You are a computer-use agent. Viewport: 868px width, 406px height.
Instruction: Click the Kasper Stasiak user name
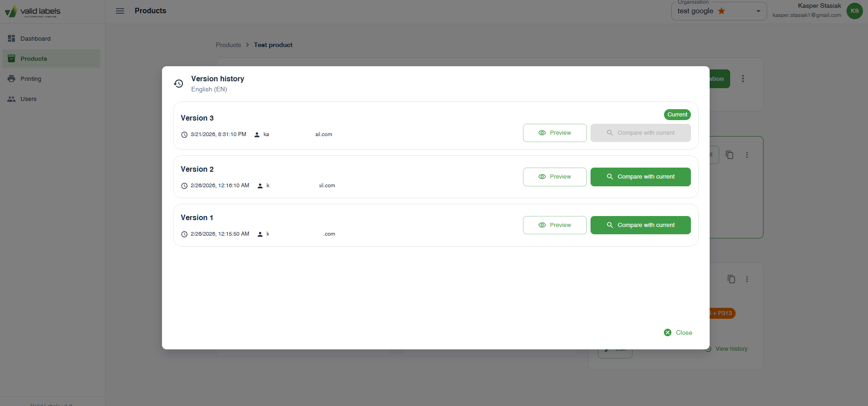(x=819, y=6)
